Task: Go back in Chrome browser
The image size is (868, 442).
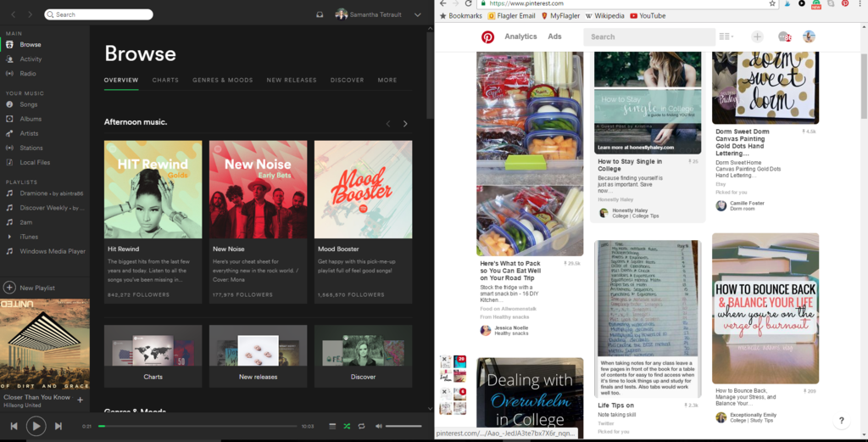Action: point(442,3)
